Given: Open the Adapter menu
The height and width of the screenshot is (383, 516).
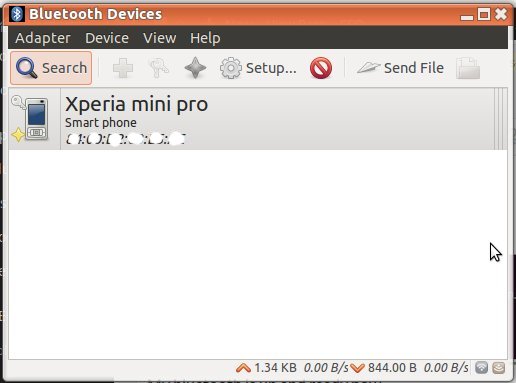Looking at the screenshot, I should 43,38.
